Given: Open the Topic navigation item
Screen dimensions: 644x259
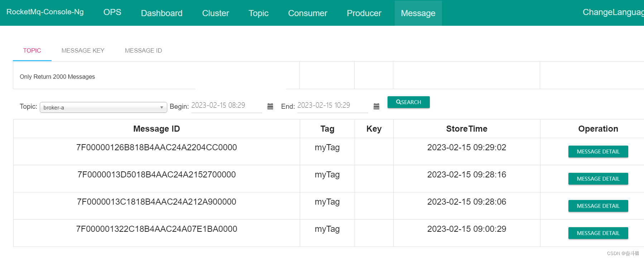Looking at the screenshot, I should click(x=259, y=13).
